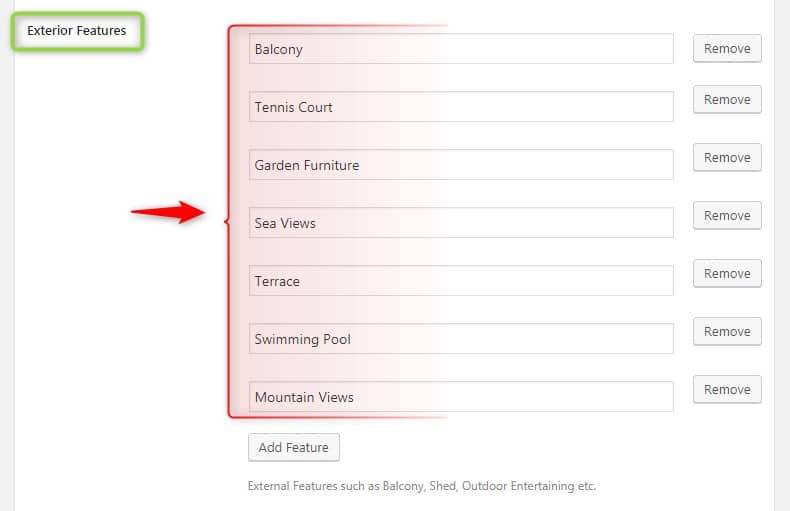The width and height of the screenshot is (790, 511).
Task: Click the gray margin right of the panel
Action: click(x=782, y=250)
